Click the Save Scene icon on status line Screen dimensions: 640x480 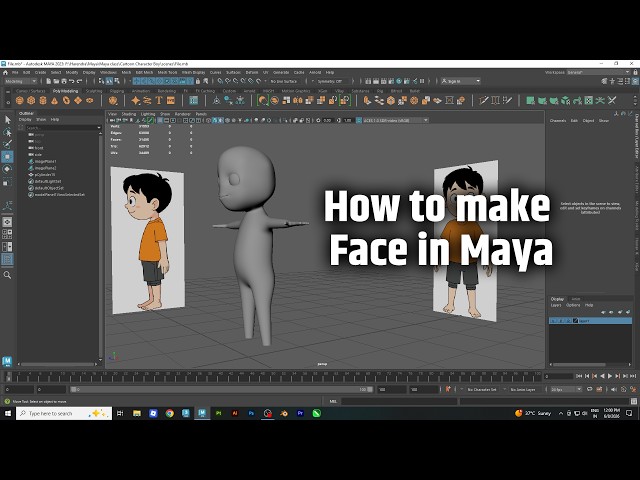pyautogui.click(x=64, y=81)
